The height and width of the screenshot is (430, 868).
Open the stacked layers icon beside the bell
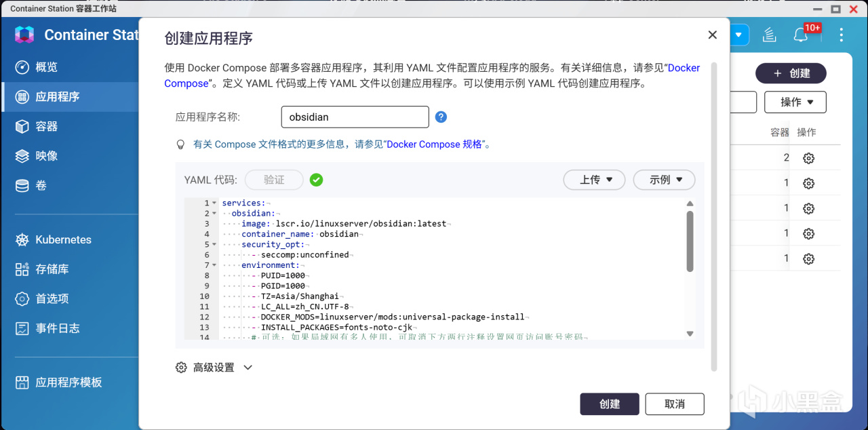(x=769, y=35)
